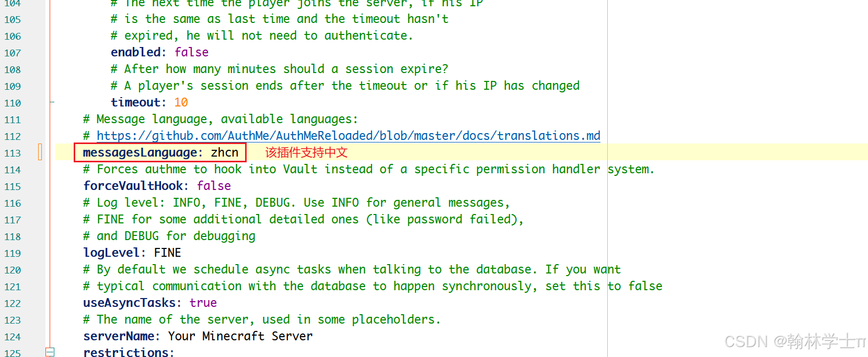868x357 pixels.
Task: Click line number 119 in the gutter
Action: pyautogui.click(x=13, y=253)
